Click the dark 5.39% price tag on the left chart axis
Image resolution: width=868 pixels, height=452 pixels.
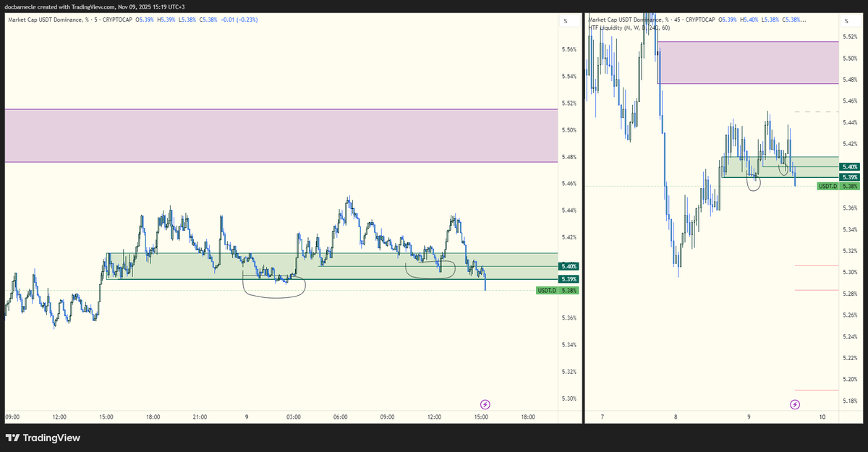(x=569, y=279)
